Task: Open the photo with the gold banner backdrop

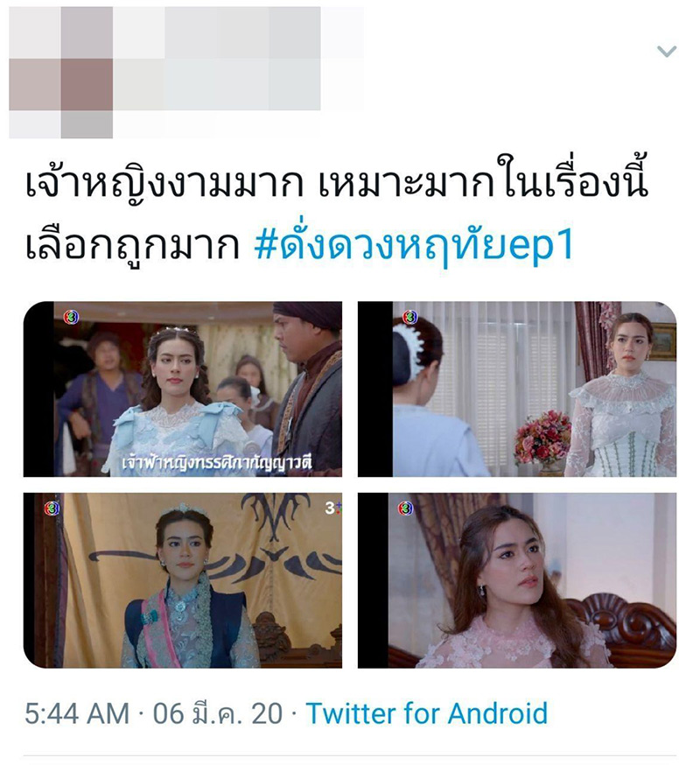Action: (x=183, y=580)
